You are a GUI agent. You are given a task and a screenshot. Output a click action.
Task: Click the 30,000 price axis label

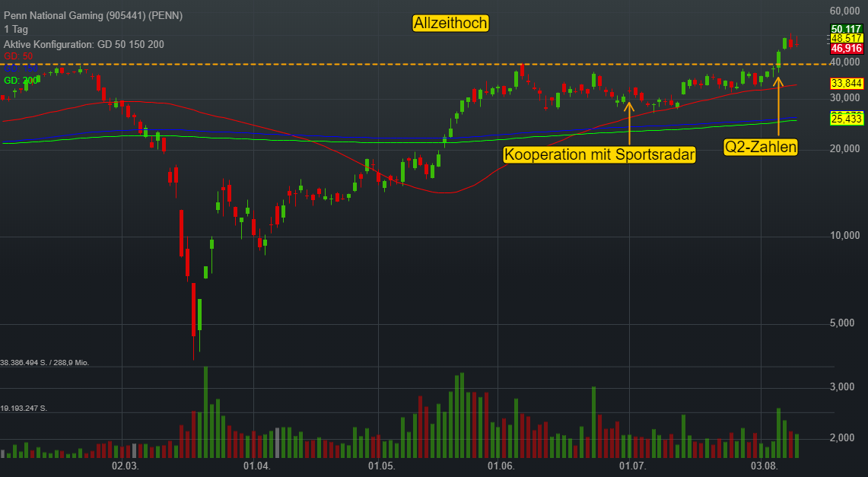[845, 98]
